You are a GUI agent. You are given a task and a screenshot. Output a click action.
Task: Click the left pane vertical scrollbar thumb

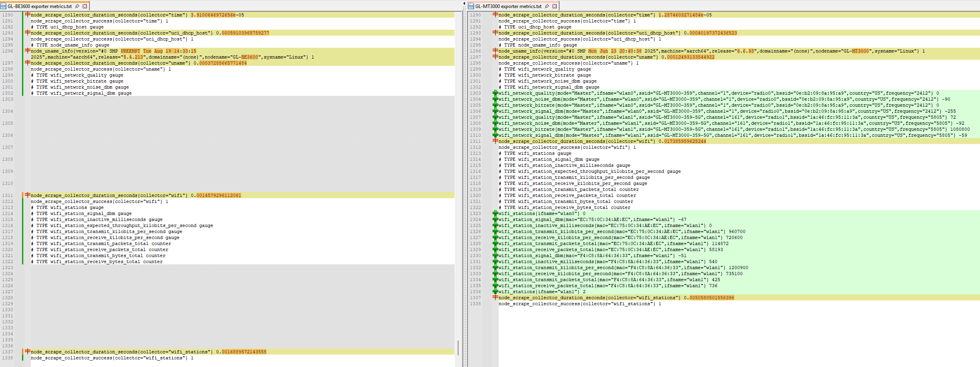point(458,348)
